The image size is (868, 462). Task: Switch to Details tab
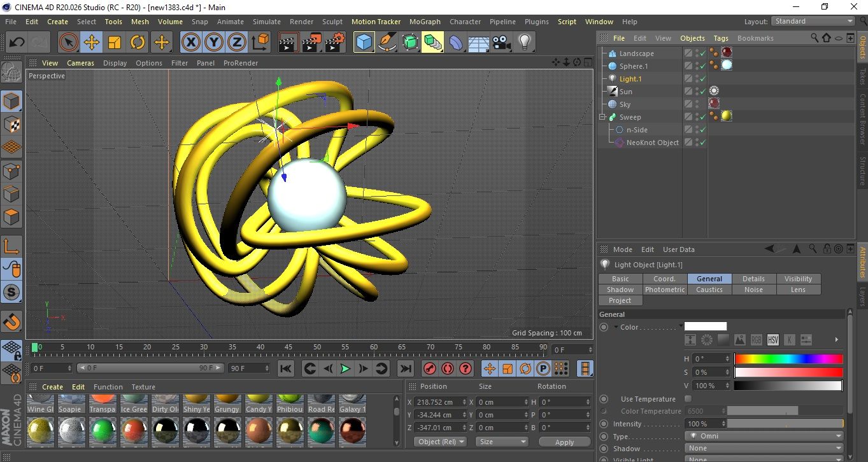753,279
